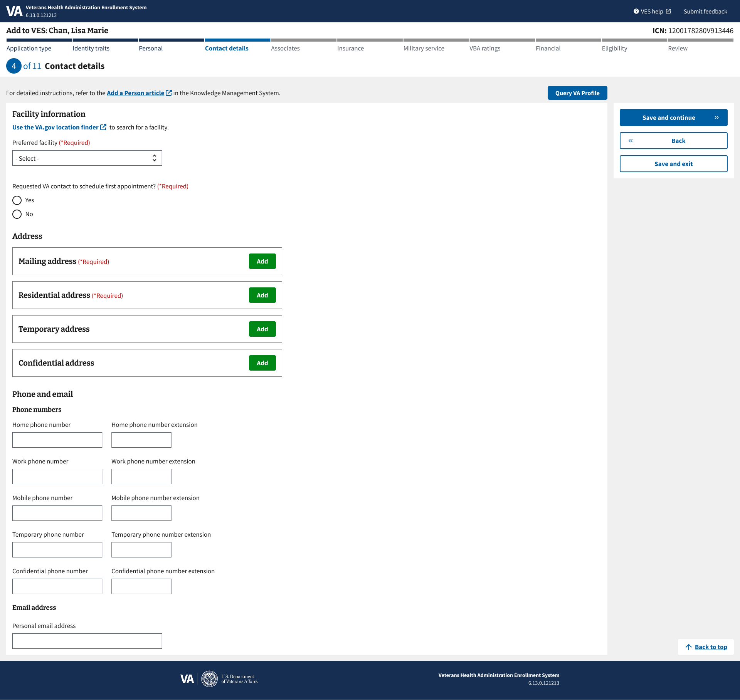The height and width of the screenshot is (700, 740).
Task: Go to the Identity traits step
Action: click(91, 48)
